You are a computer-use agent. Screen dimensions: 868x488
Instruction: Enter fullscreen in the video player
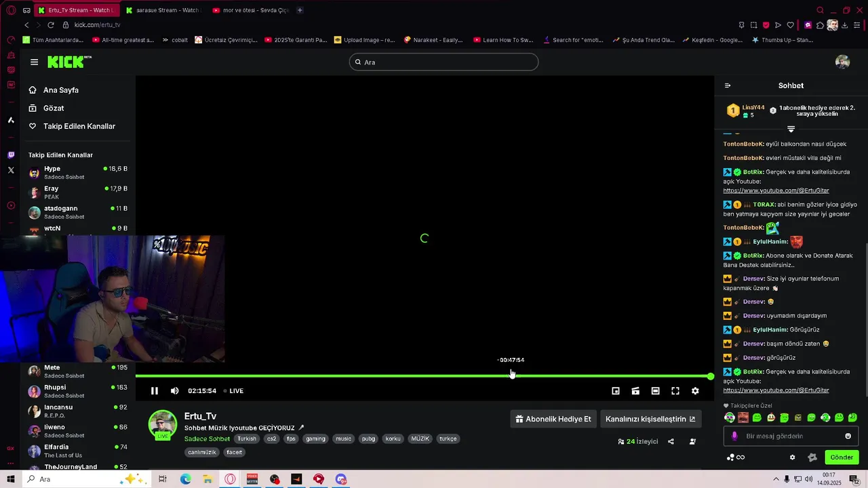pyautogui.click(x=675, y=391)
